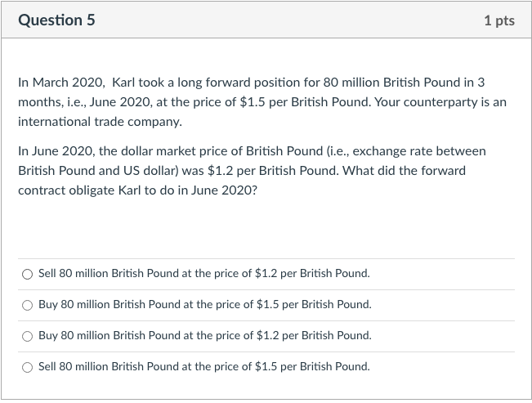Click answer text "Buy 80 million... $1.2 per British Pound"
The width and height of the screenshot is (532, 403).
[204, 336]
